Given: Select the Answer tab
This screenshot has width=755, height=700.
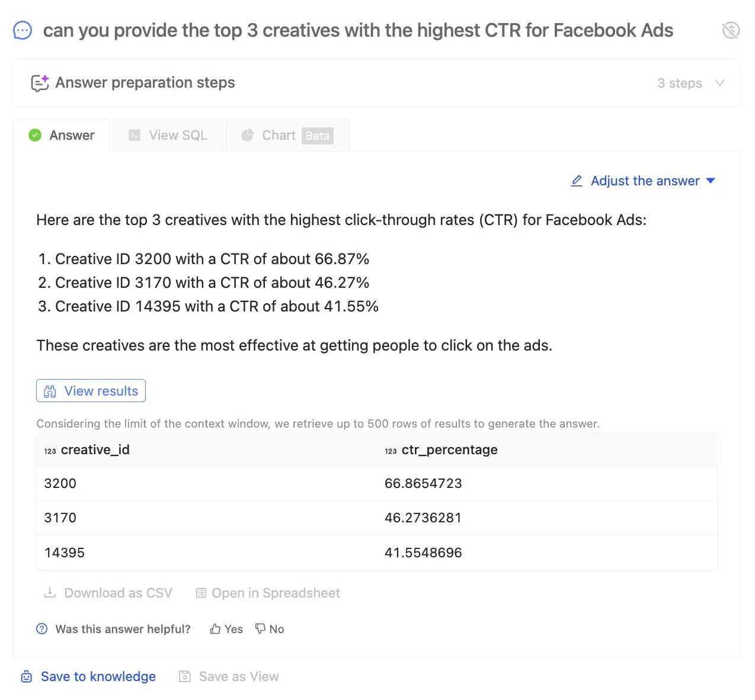Looking at the screenshot, I should (62, 136).
